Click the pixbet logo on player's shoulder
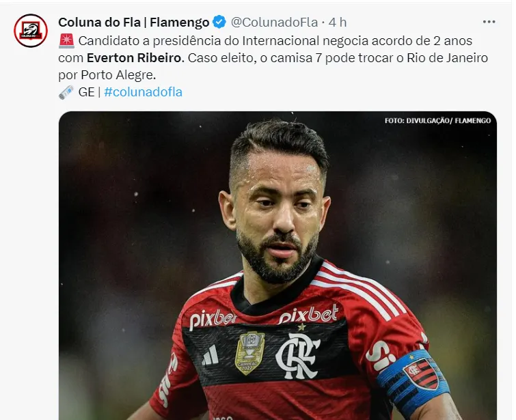516x420 pixels. click(213, 320)
